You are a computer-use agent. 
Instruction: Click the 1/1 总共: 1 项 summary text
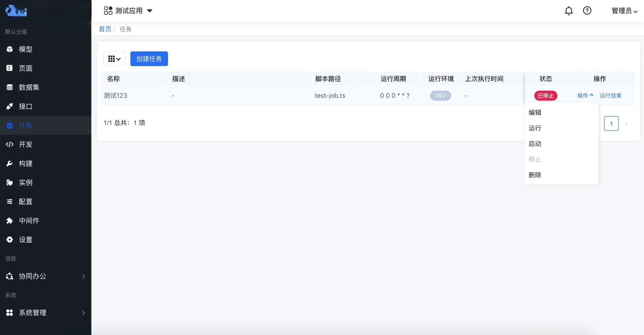124,123
